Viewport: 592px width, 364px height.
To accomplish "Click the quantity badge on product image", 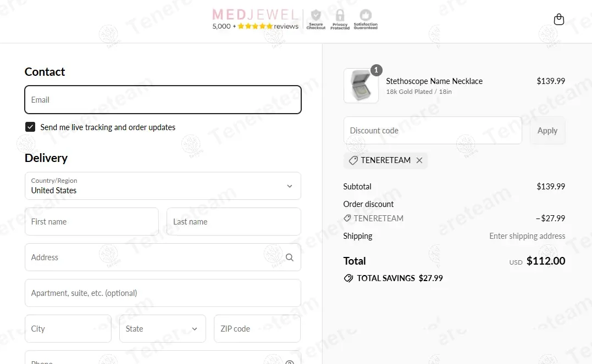I will tap(376, 70).
